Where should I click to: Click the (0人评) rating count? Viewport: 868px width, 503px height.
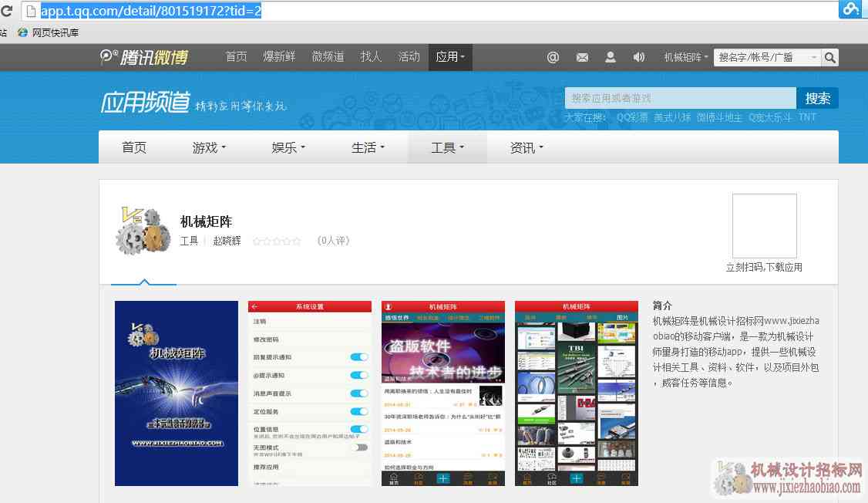(x=333, y=241)
